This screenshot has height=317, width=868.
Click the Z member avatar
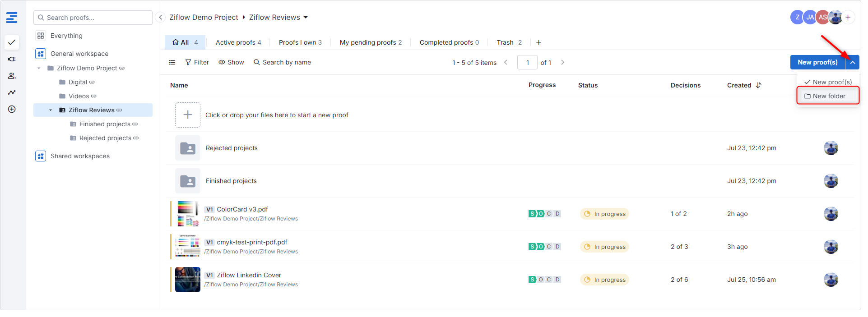click(x=797, y=17)
